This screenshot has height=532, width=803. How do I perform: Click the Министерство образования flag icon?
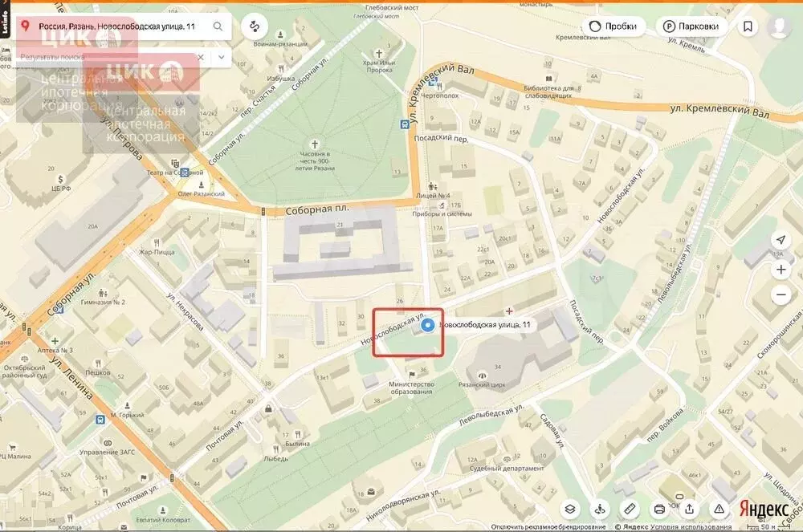pos(412,375)
